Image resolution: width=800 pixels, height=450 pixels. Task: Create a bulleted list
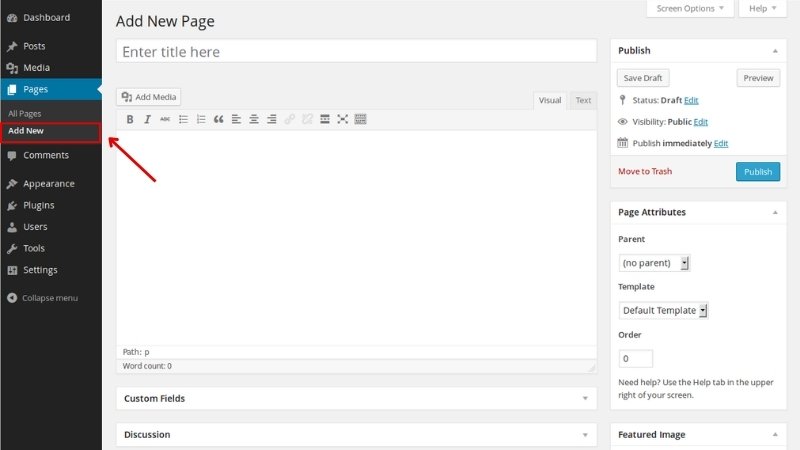pyautogui.click(x=183, y=119)
